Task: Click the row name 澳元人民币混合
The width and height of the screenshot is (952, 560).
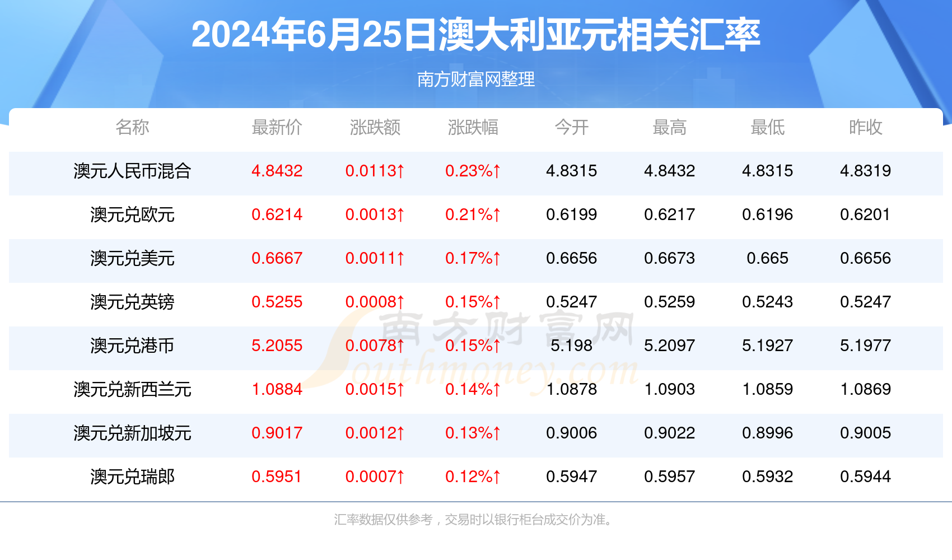Action: [x=132, y=171]
